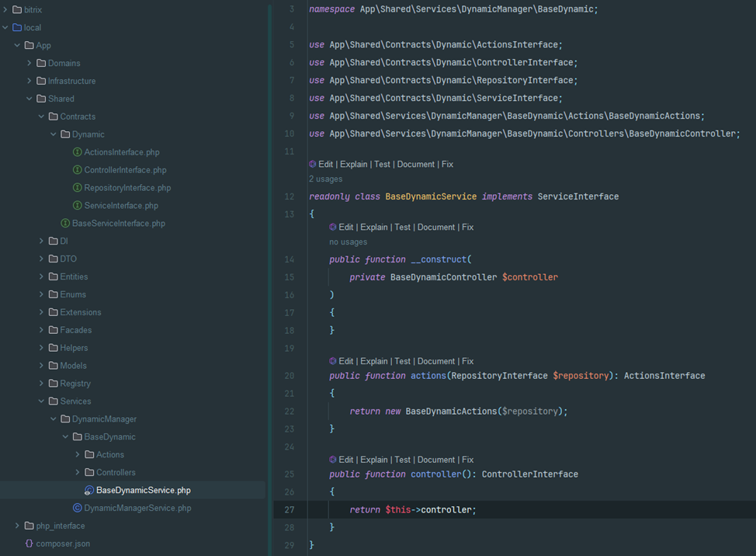Expand the Domains folder chevron
The height and width of the screenshot is (556, 756).
29,63
